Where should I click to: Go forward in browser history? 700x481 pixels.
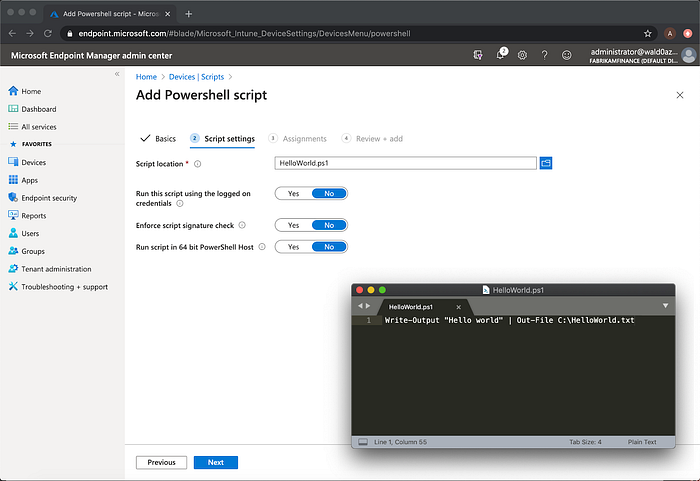(x=29, y=33)
